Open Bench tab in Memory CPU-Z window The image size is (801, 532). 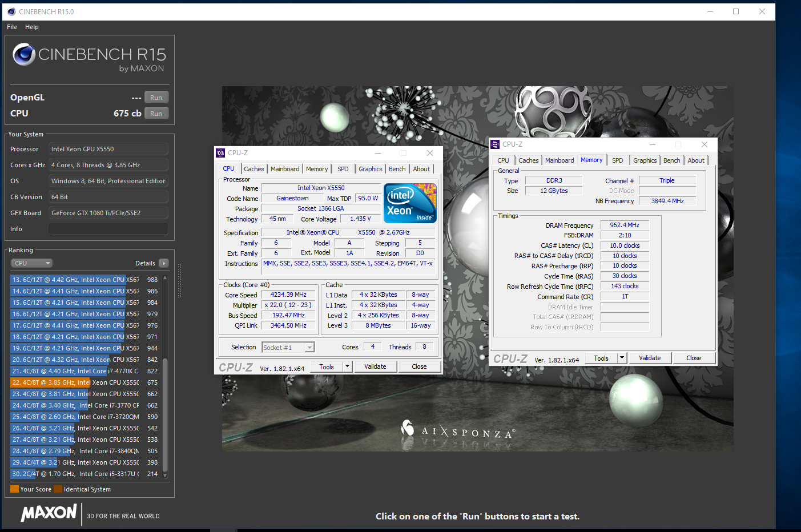pyautogui.click(x=672, y=160)
